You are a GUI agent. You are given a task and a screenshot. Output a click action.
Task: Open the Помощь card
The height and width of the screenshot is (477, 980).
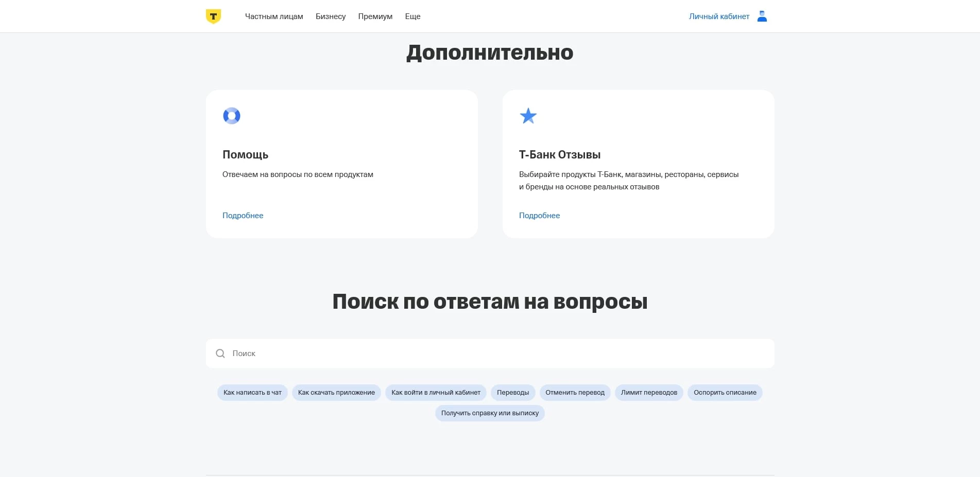point(341,164)
